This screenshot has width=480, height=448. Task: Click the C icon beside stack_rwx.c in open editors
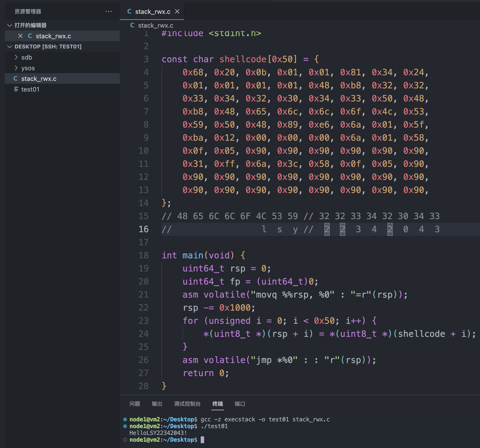tap(30, 36)
